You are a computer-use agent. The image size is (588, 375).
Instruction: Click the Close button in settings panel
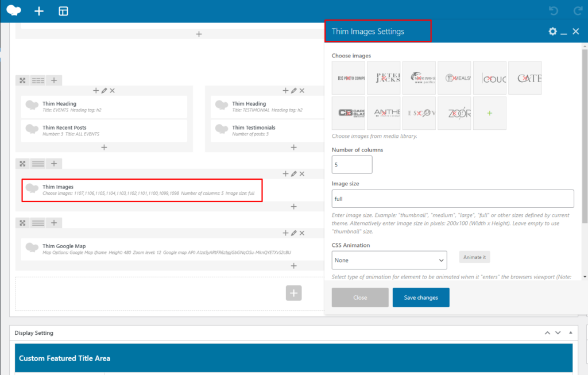[360, 297]
